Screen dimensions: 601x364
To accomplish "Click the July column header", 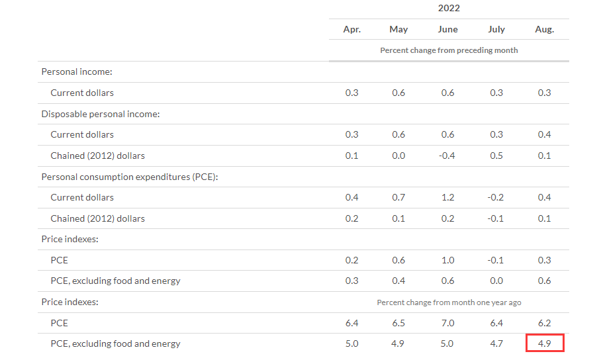I will (496, 29).
